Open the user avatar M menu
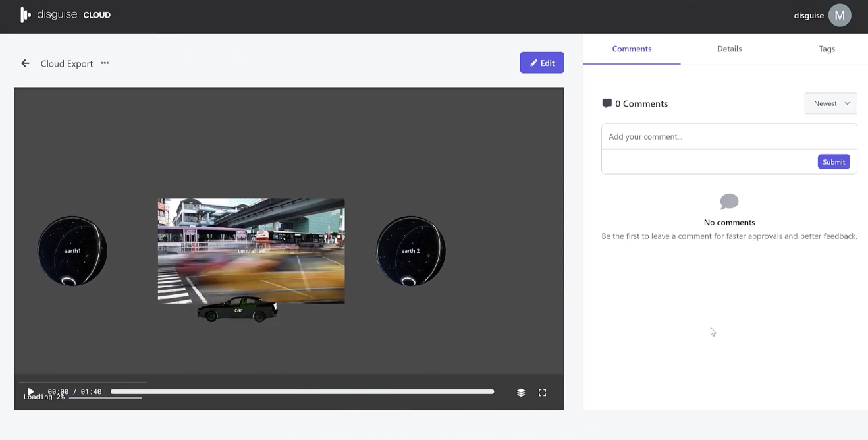Image resolution: width=868 pixels, height=440 pixels. (x=839, y=15)
